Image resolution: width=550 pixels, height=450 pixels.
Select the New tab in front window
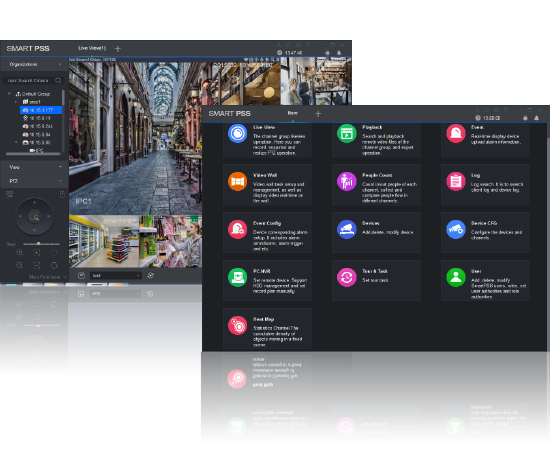[293, 113]
